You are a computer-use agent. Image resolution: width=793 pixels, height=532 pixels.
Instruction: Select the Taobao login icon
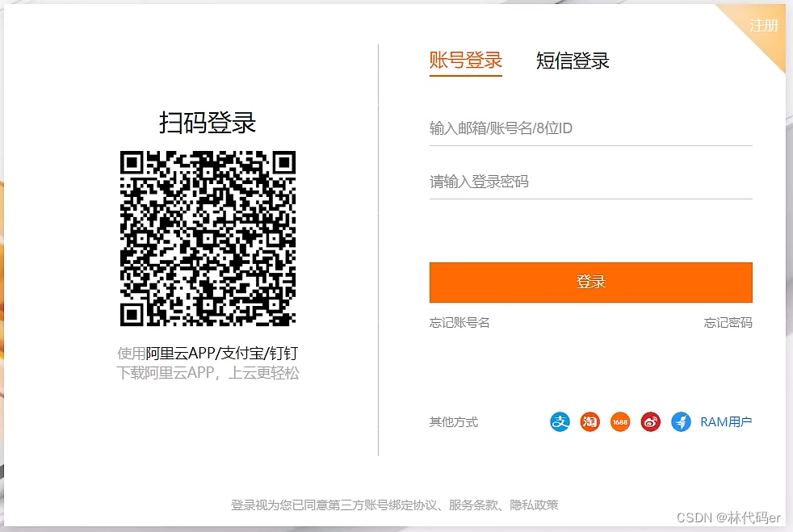point(590,421)
